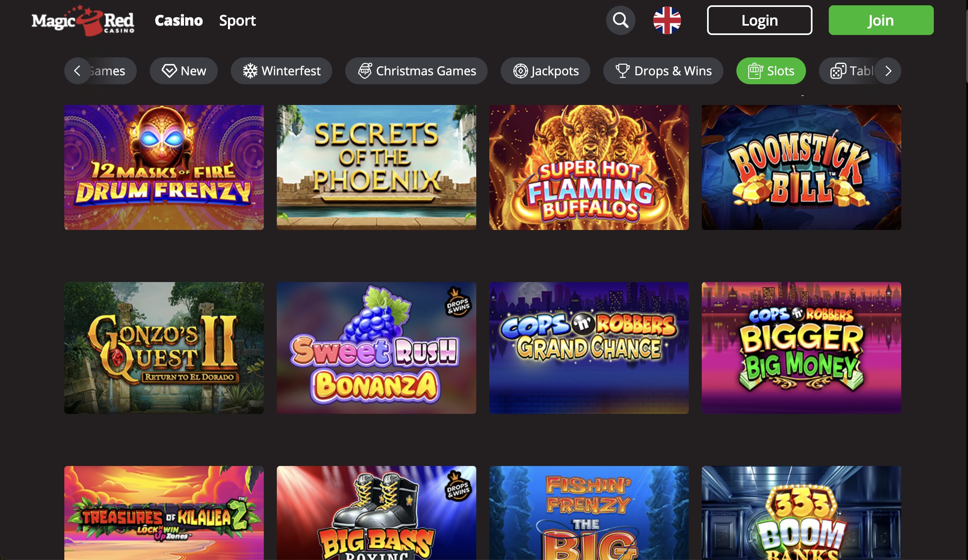
Task: Switch to the Sport section
Action: click(237, 20)
